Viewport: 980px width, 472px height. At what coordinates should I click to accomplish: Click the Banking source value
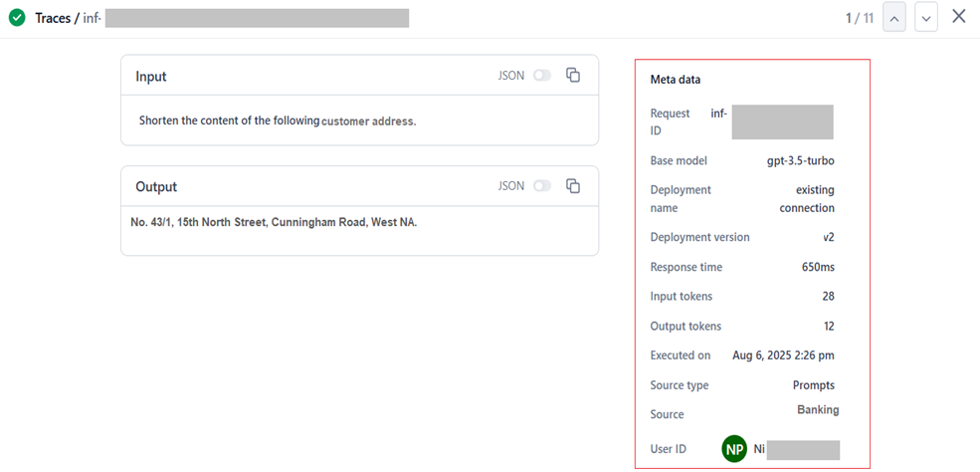(x=817, y=409)
